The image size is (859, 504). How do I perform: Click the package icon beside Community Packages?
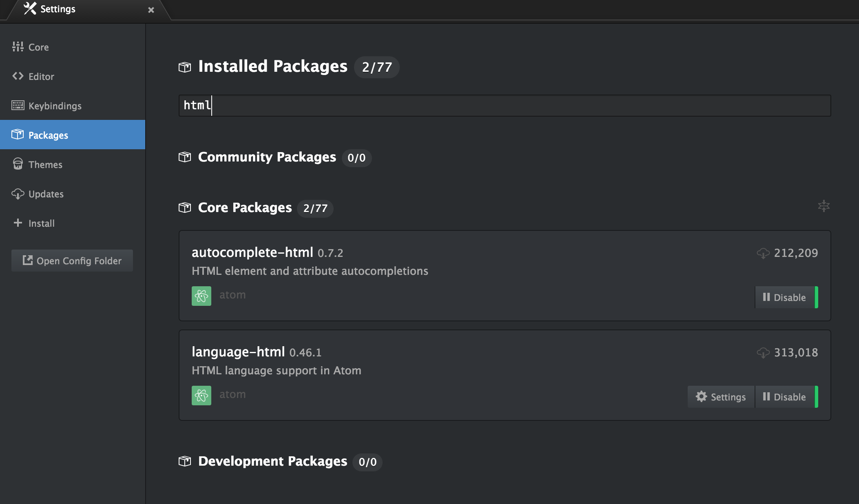coord(185,157)
